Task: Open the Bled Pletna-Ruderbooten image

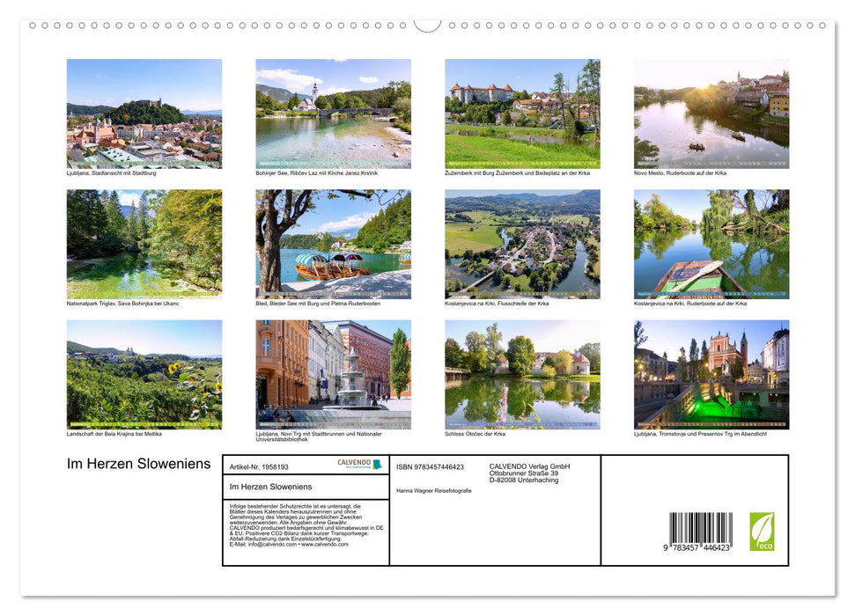Action: point(334,242)
